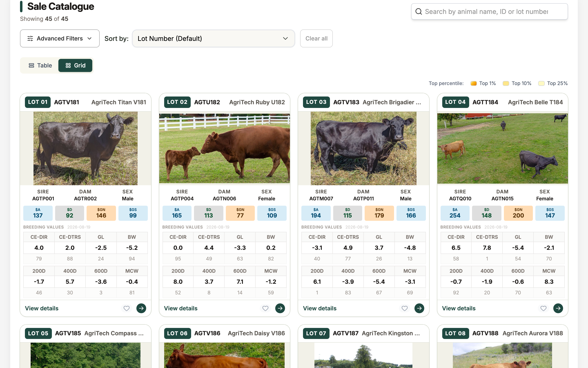Select the Grid view tab

coord(75,65)
